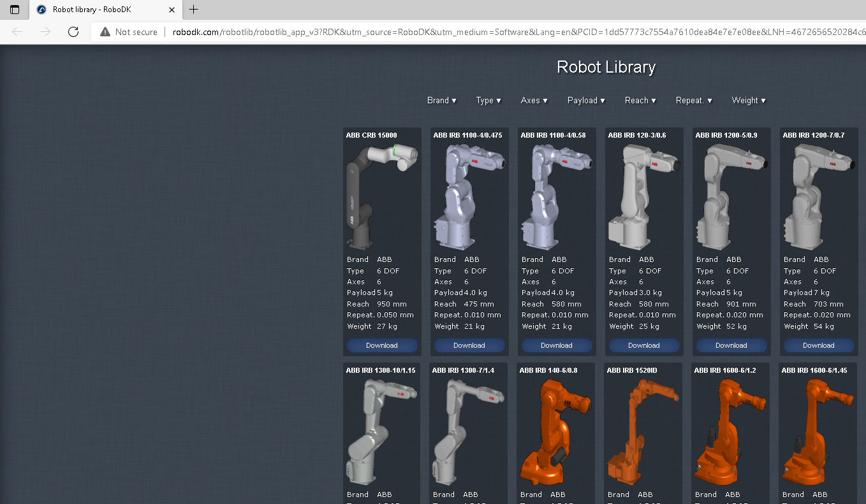The height and width of the screenshot is (504, 866).
Task: Click the browser tab actions icon
Action: (15, 10)
